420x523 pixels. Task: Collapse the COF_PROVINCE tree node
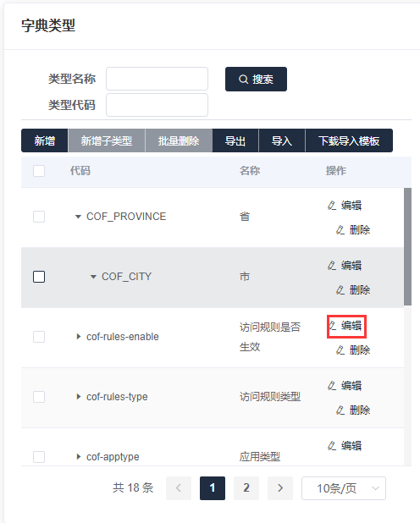[x=78, y=217]
